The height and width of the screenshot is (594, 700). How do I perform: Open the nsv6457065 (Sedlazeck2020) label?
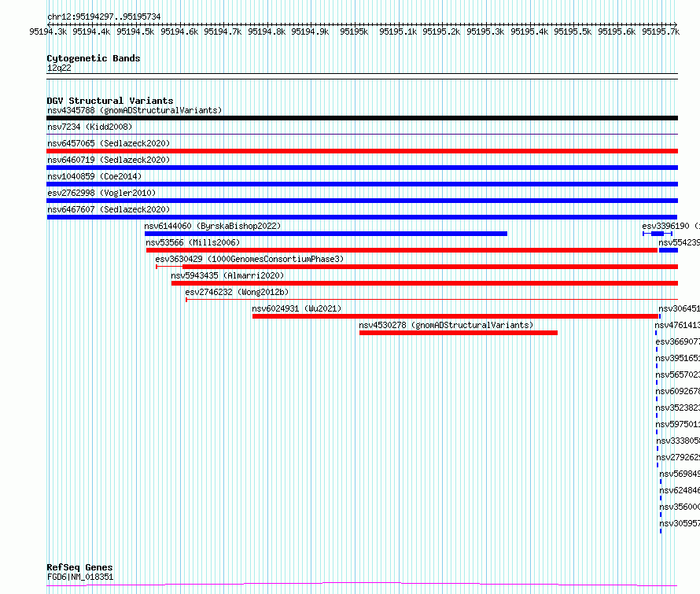coord(109,143)
